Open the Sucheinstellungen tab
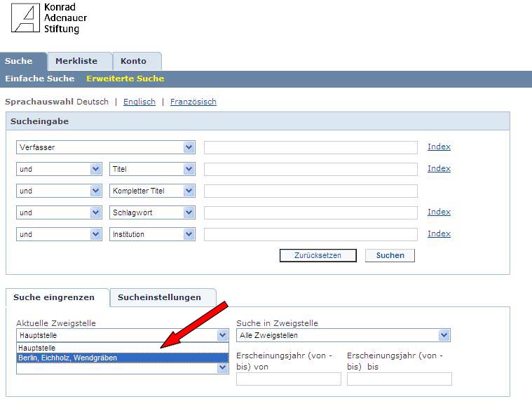 159,297
